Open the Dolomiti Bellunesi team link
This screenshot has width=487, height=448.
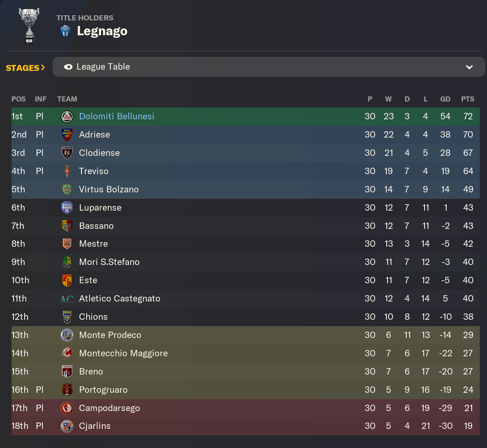click(116, 116)
